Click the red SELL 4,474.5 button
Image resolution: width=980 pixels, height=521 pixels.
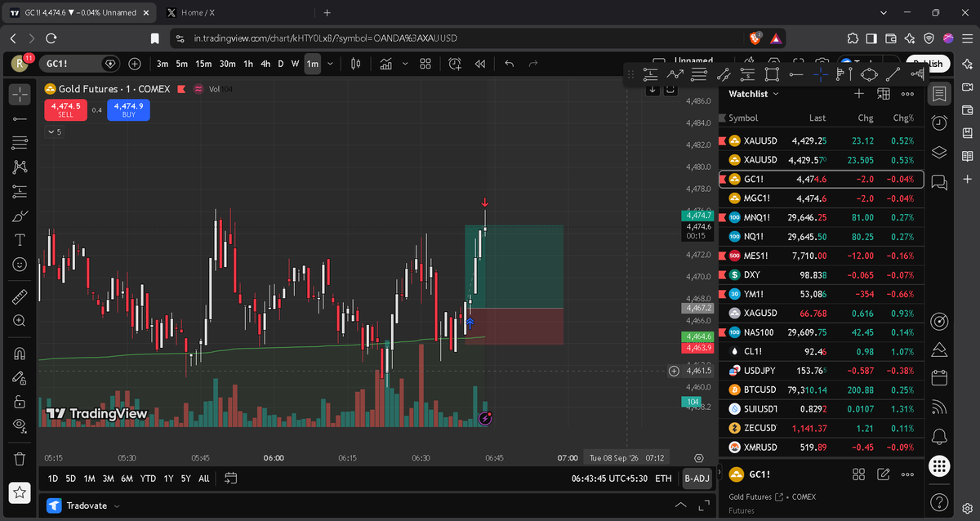click(x=65, y=109)
